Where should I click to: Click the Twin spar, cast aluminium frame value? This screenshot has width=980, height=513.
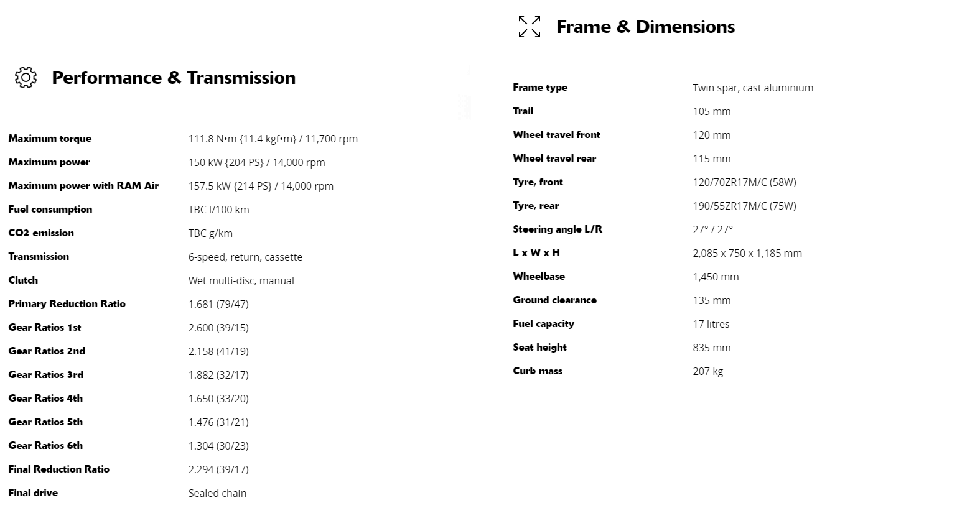coord(752,88)
